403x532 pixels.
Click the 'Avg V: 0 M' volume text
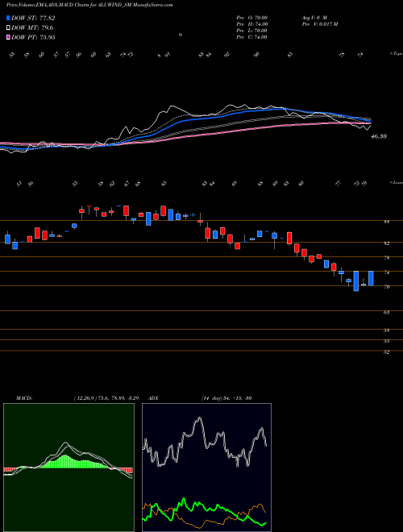pyautogui.click(x=314, y=18)
